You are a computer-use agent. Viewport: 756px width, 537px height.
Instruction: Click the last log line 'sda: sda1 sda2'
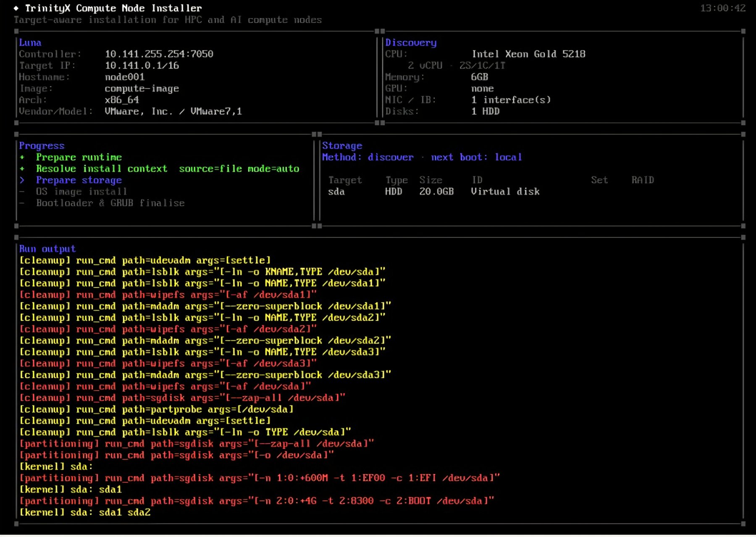click(x=85, y=512)
